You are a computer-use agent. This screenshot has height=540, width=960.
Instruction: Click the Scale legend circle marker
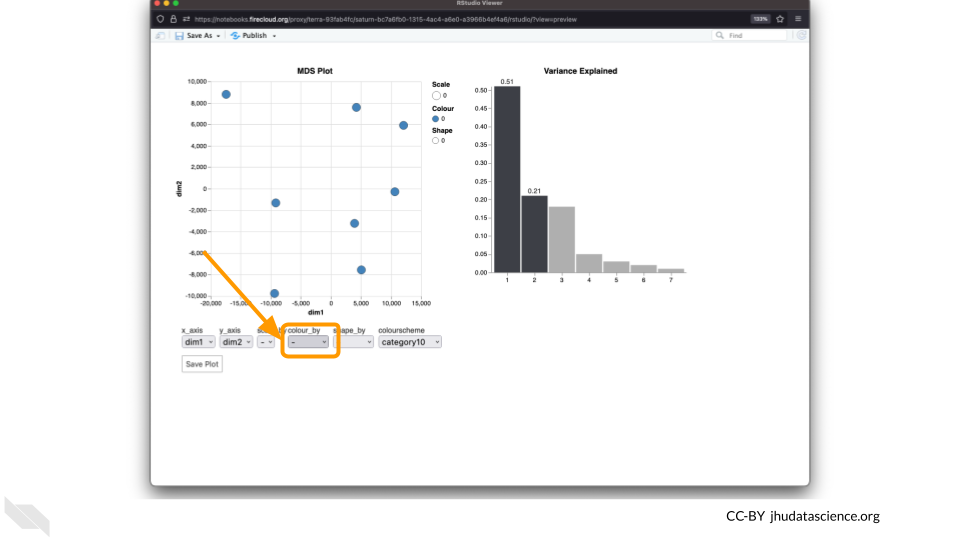pyautogui.click(x=437, y=96)
